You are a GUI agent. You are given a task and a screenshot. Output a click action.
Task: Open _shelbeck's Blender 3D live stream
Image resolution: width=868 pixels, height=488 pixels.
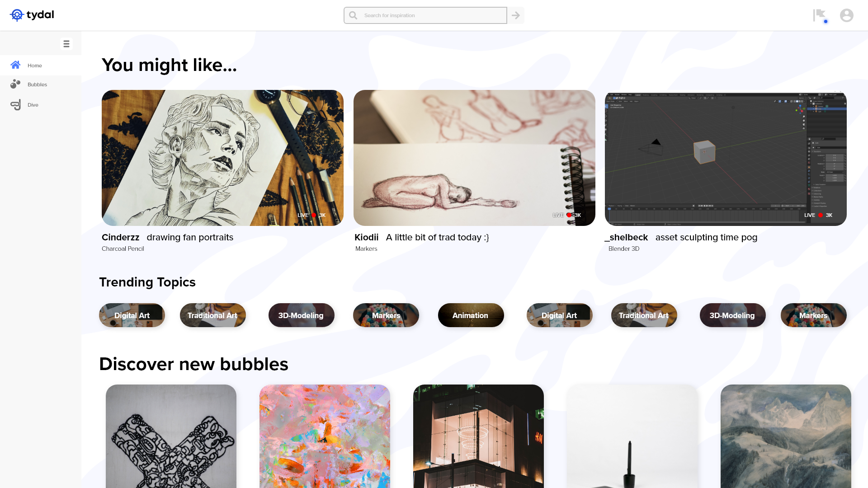[x=726, y=158]
